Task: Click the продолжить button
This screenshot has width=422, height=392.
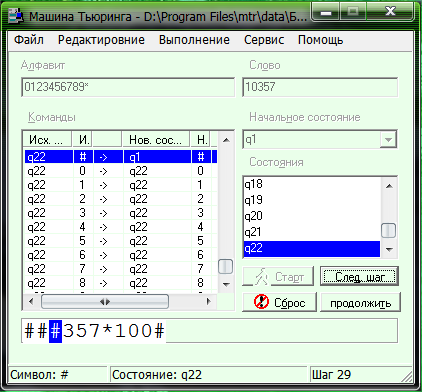Action: click(x=360, y=303)
